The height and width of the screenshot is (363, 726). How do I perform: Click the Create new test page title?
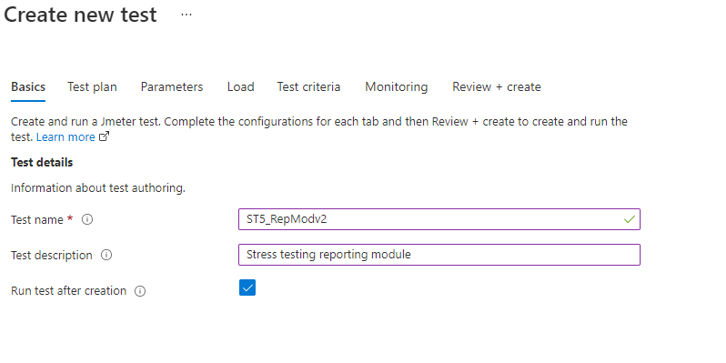[x=80, y=15]
